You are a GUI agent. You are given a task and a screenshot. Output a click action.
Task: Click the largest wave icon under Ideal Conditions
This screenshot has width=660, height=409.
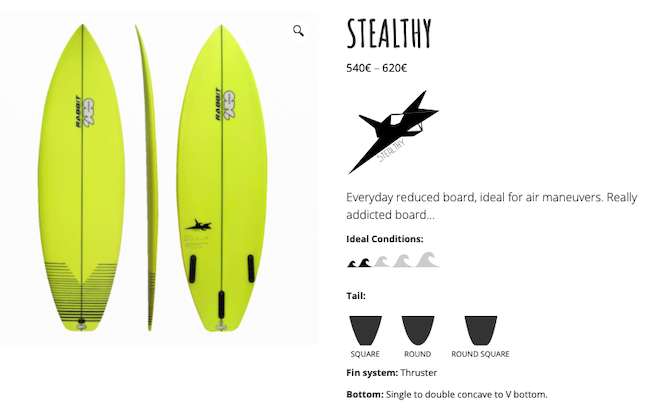426,260
